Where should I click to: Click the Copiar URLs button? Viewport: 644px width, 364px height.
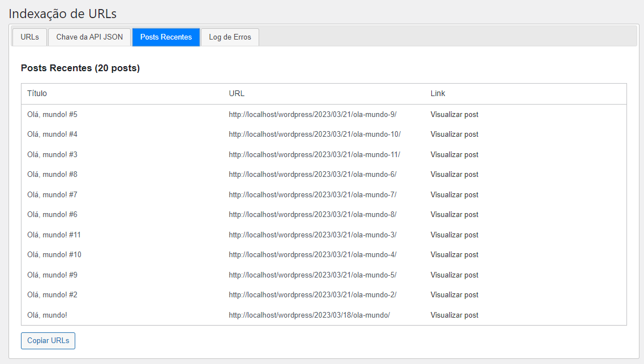(x=48, y=341)
